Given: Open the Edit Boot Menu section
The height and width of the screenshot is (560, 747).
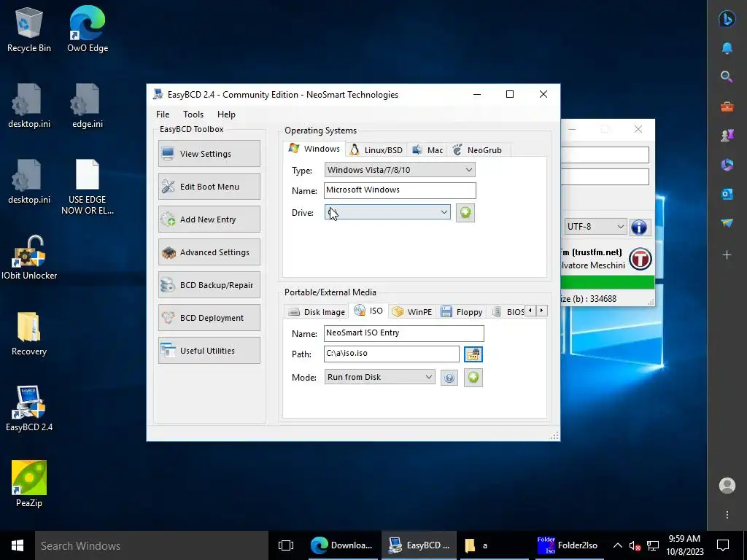Looking at the screenshot, I should click(209, 186).
